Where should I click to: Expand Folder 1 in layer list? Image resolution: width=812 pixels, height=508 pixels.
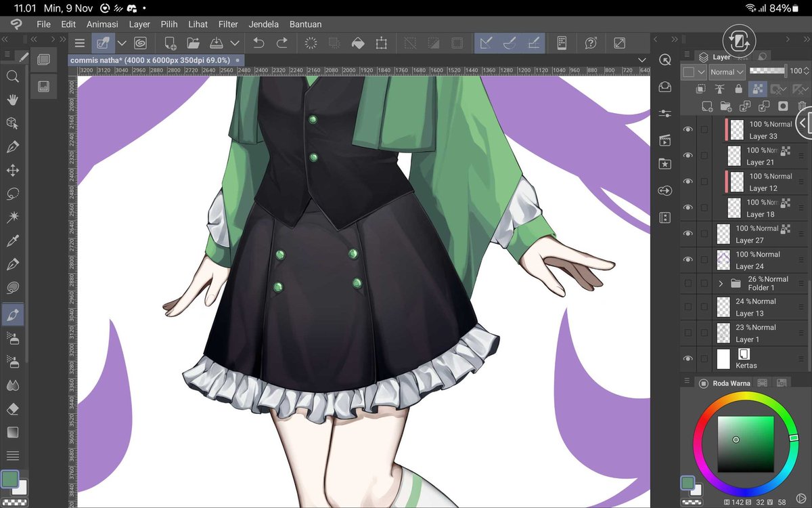pyautogui.click(x=721, y=283)
